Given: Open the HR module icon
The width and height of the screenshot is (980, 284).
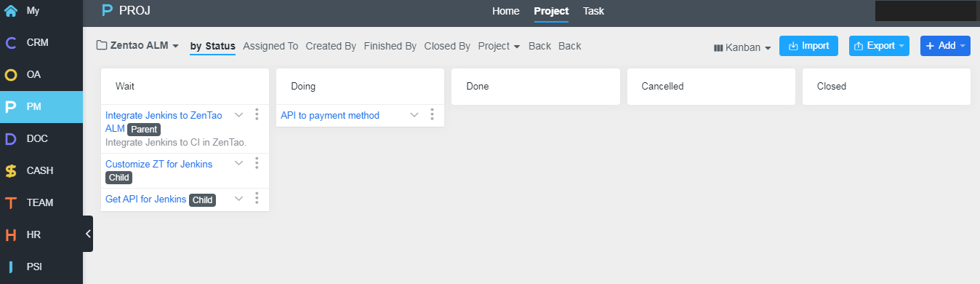Looking at the screenshot, I should point(11,234).
